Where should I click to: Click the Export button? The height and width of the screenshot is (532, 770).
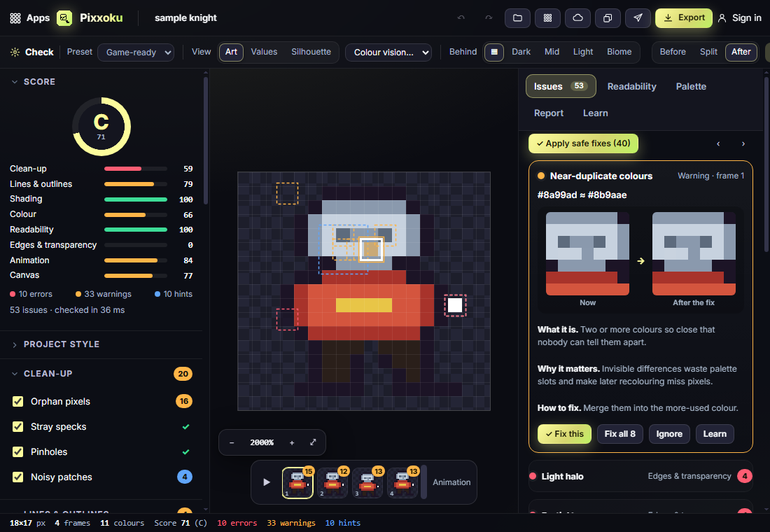coord(684,18)
